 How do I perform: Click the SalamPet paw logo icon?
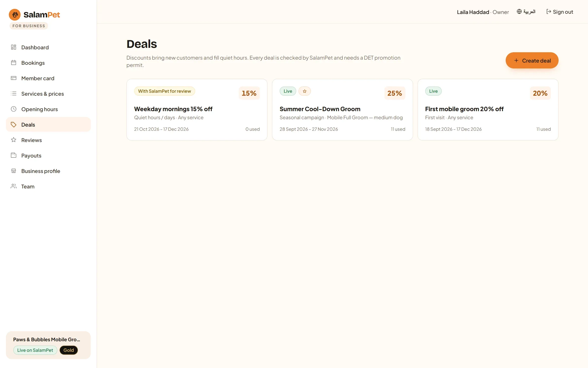[15, 15]
